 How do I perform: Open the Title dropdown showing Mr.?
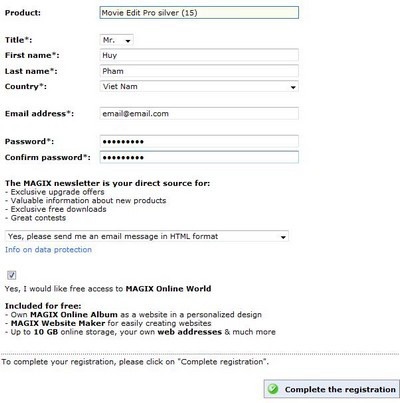[x=116, y=40]
